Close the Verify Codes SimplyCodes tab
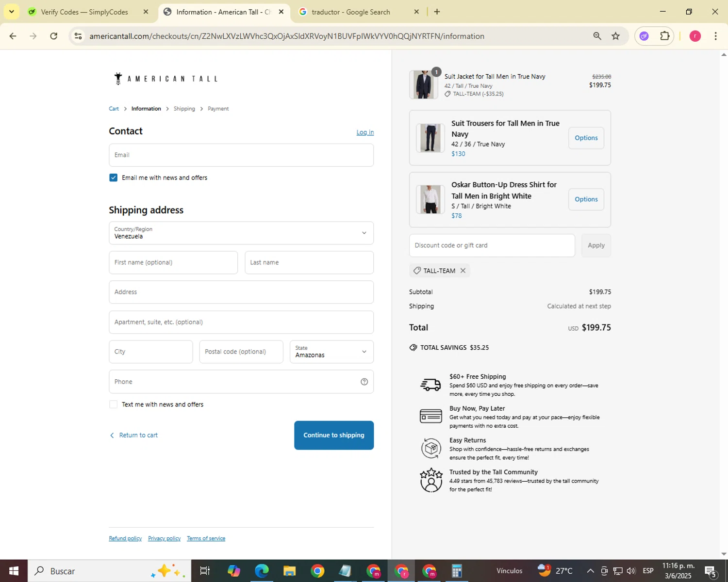This screenshot has width=728, height=582. [146, 12]
